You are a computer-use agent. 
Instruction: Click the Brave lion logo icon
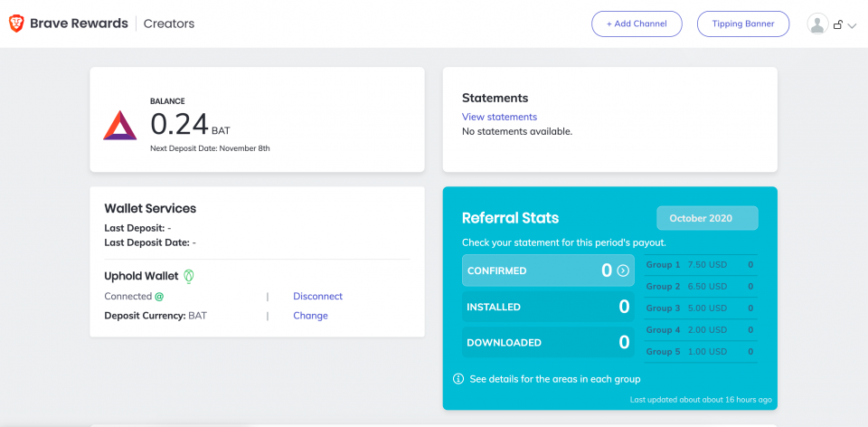(x=16, y=24)
